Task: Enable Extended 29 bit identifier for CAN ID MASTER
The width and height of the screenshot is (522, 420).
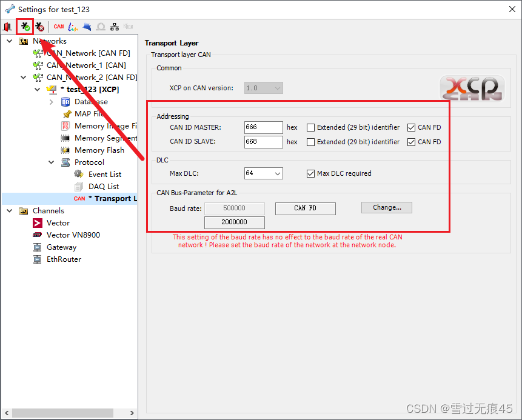Action: [310, 127]
